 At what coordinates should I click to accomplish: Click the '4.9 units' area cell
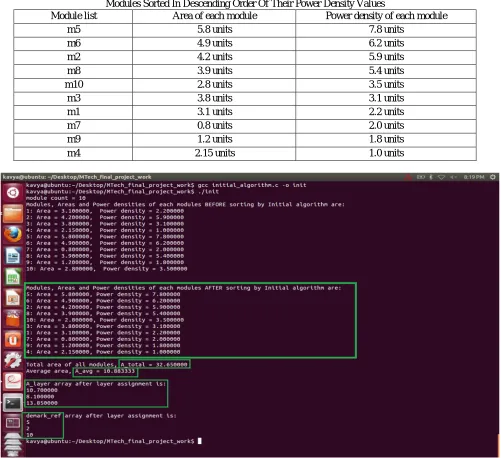point(215,43)
